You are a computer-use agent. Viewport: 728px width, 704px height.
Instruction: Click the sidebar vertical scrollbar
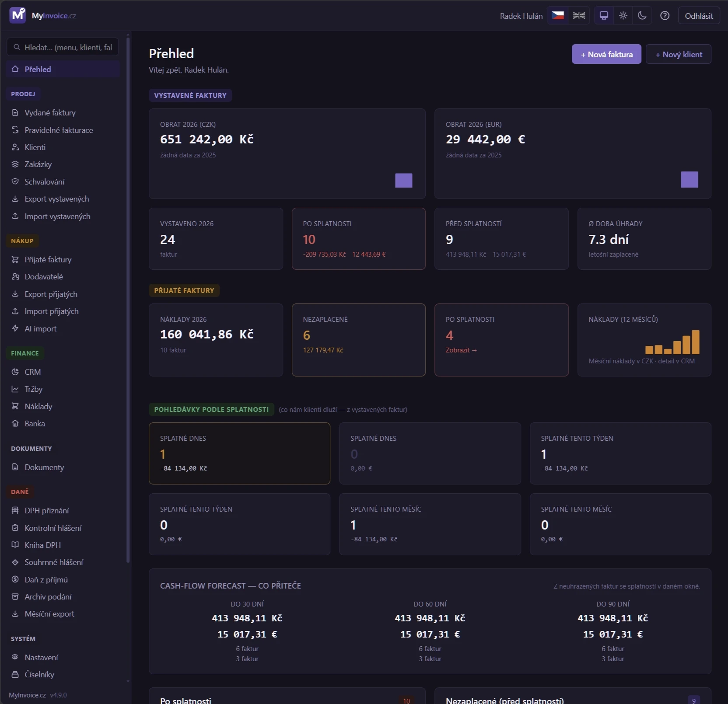tap(128, 300)
